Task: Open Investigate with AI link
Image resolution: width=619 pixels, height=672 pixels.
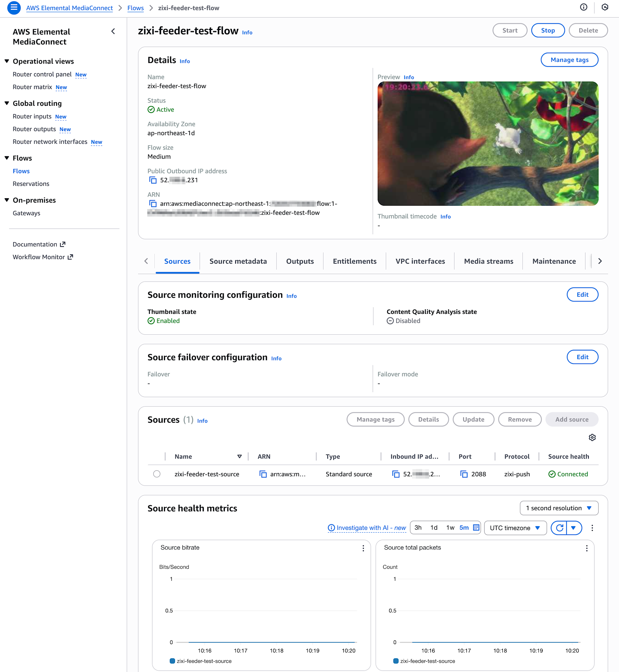Action: coord(367,528)
